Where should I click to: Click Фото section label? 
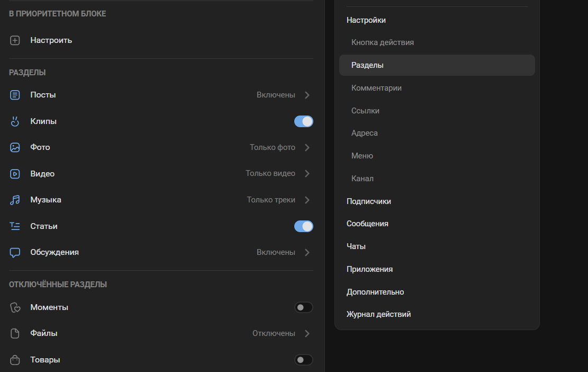point(40,147)
